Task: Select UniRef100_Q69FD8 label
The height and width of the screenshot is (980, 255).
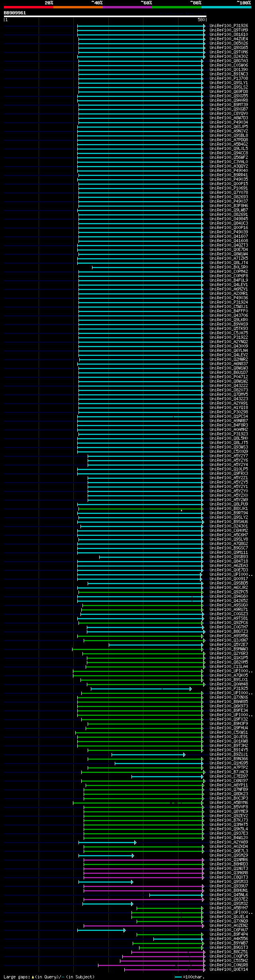Action: coord(229,92)
